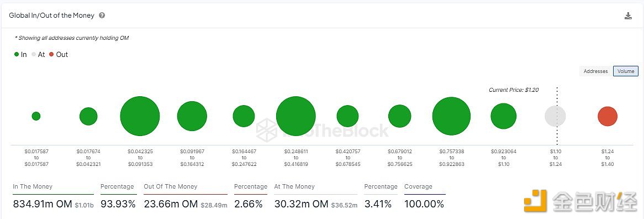
Task: Switch to the Addresses view
Action: tap(595, 71)
